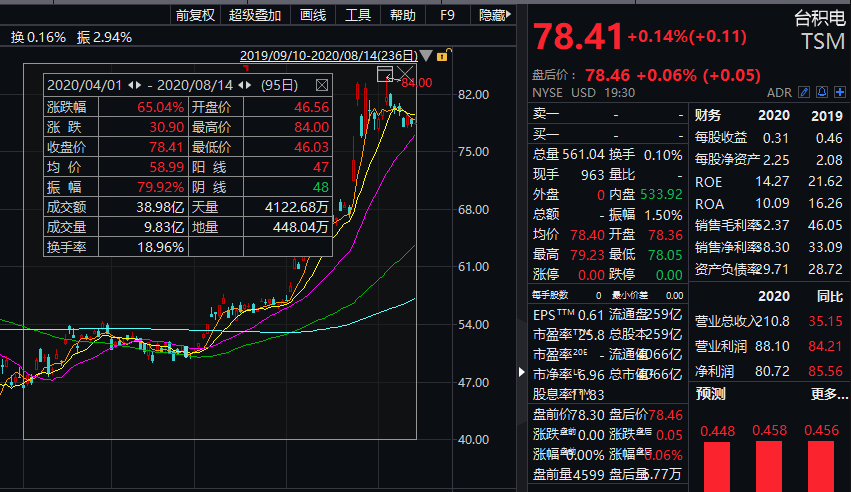The height and width of the screenshot is (492, 851).
Task: Click the 盘后价 78.46 after-hours quote
Action: 646,75
